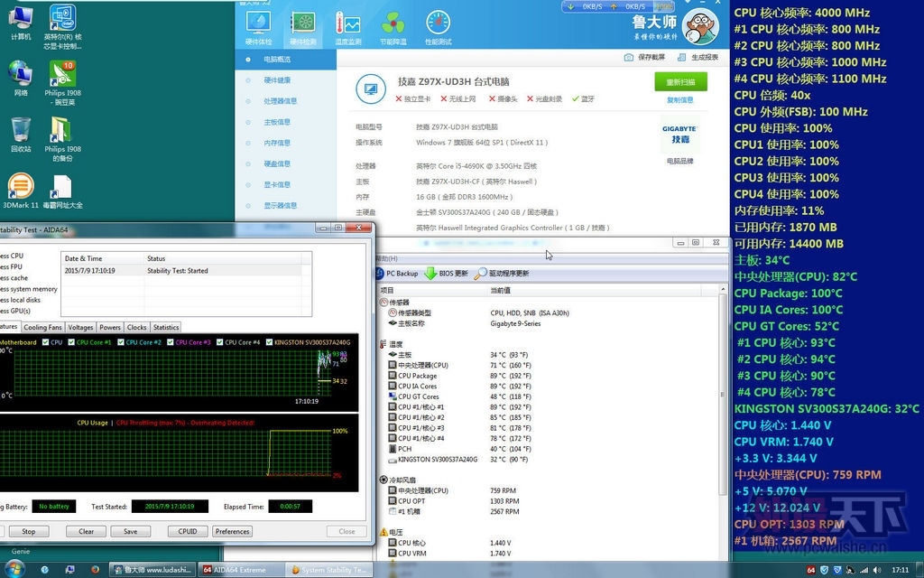This screenshot has width=924, height=578.
Task: Select 硬盘信息 in Ludashi sidebar
Action: tap(286, 163)
